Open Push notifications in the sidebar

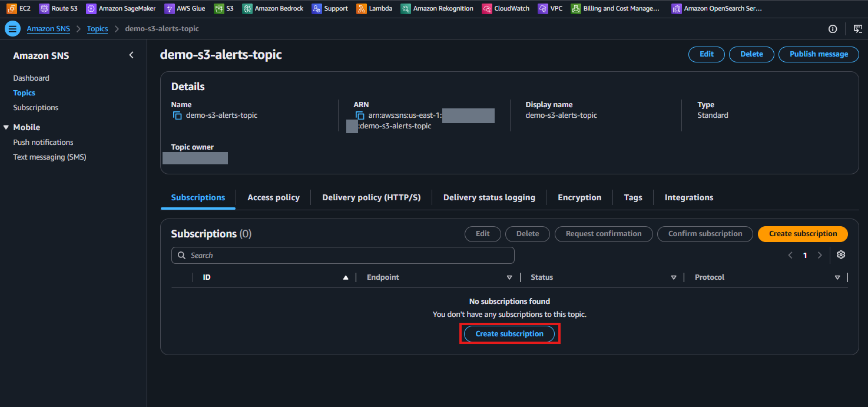point(44,142)
